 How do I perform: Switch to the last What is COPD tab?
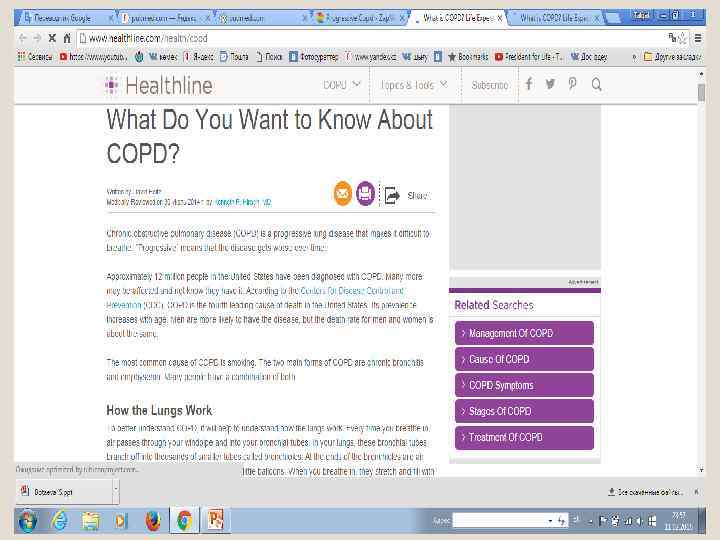click(x=553, y=18)
